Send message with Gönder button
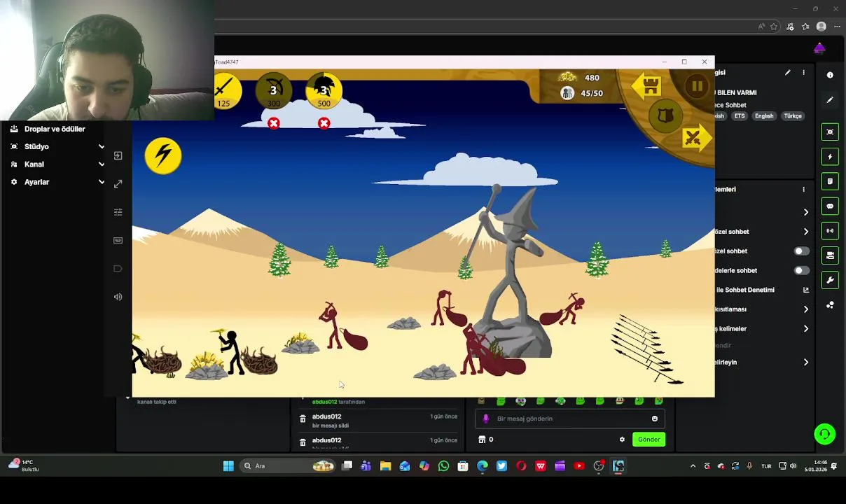Screen dimensions: 846x504 [x=649, y=440]
